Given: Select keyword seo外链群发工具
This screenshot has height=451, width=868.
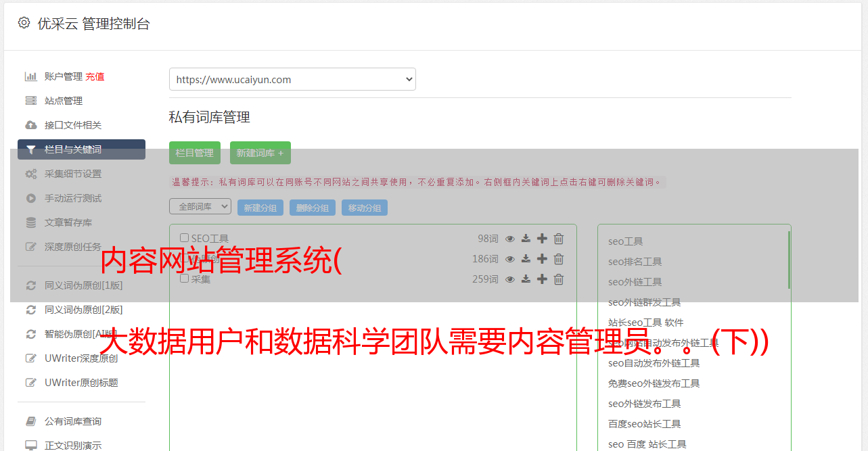Looking at the screenshot, I should pyautogui.click(x=644, y=302).
